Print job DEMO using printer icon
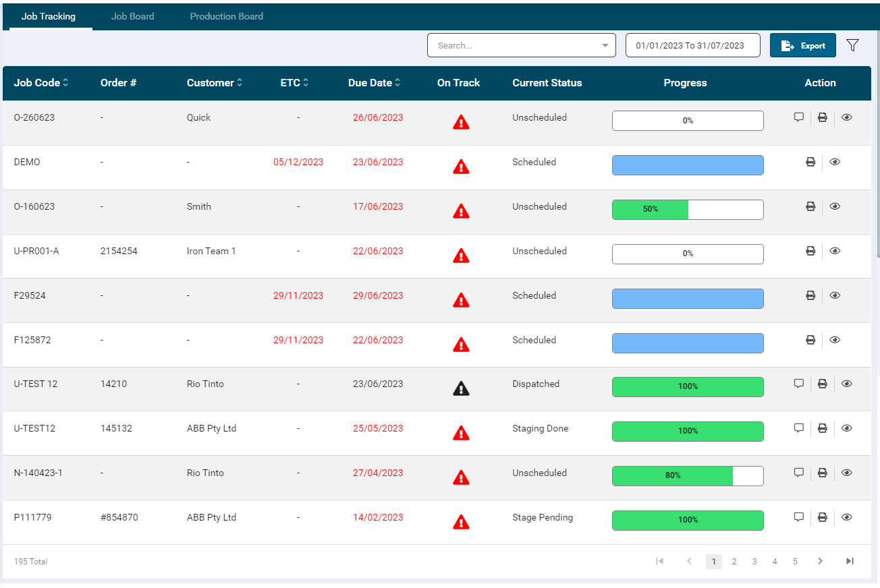 (x=810, y=162)
